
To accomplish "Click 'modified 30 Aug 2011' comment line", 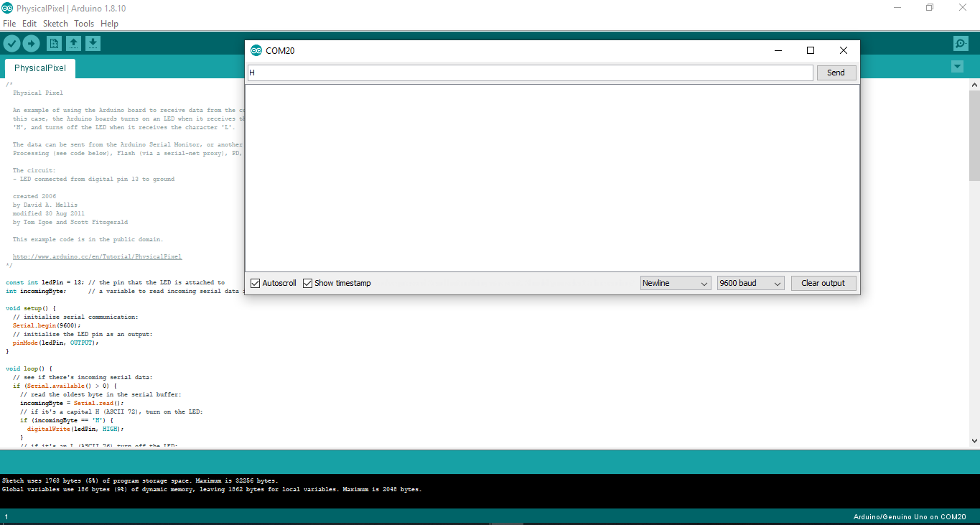I will pos(49,213).
